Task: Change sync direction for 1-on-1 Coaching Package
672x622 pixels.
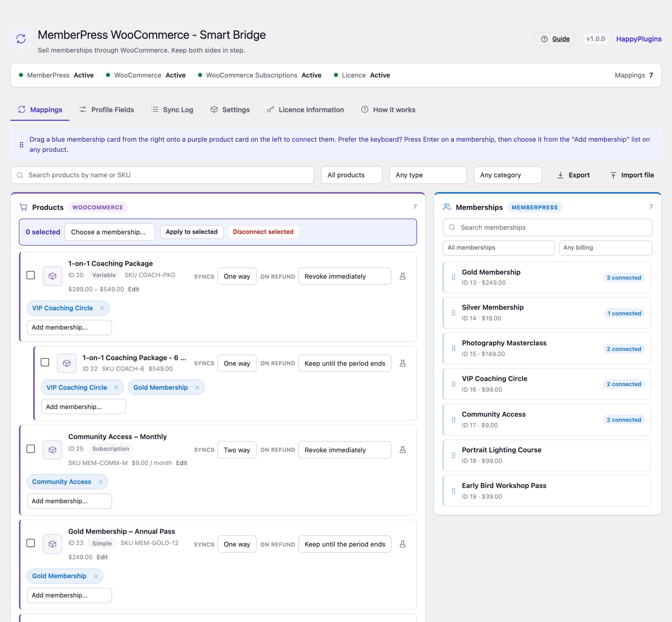Action: (237, 277)
